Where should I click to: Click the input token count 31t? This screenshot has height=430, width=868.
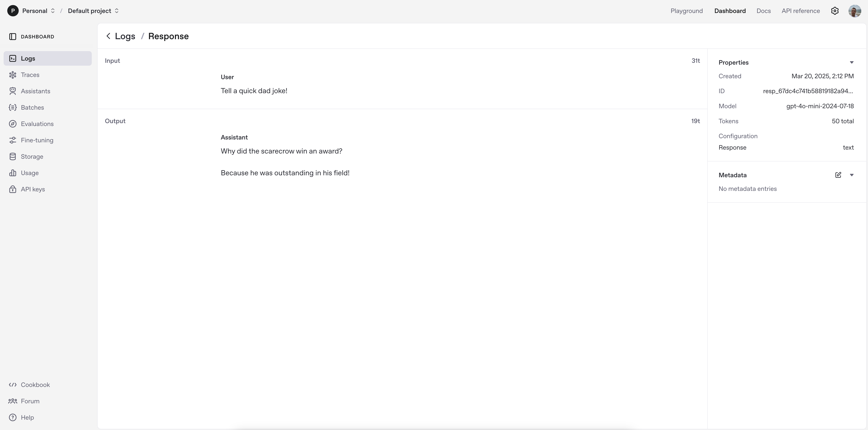[x=696, y=61]
